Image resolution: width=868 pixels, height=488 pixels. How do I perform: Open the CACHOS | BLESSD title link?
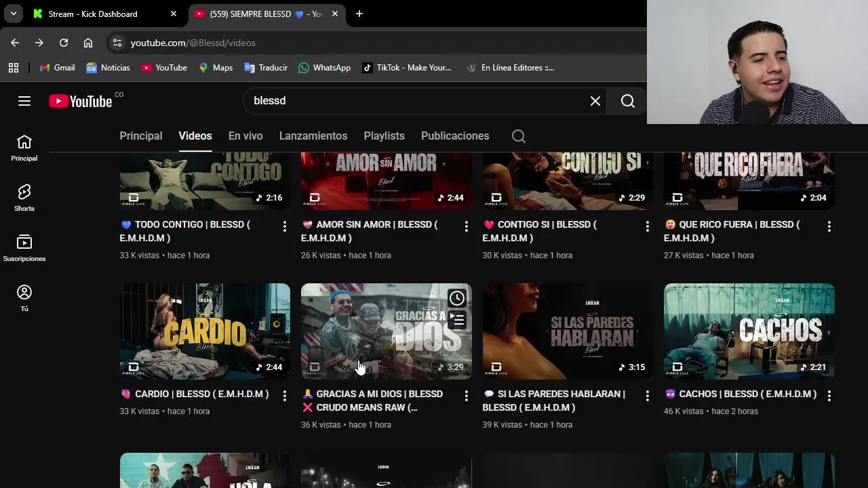tap(740, 394)
